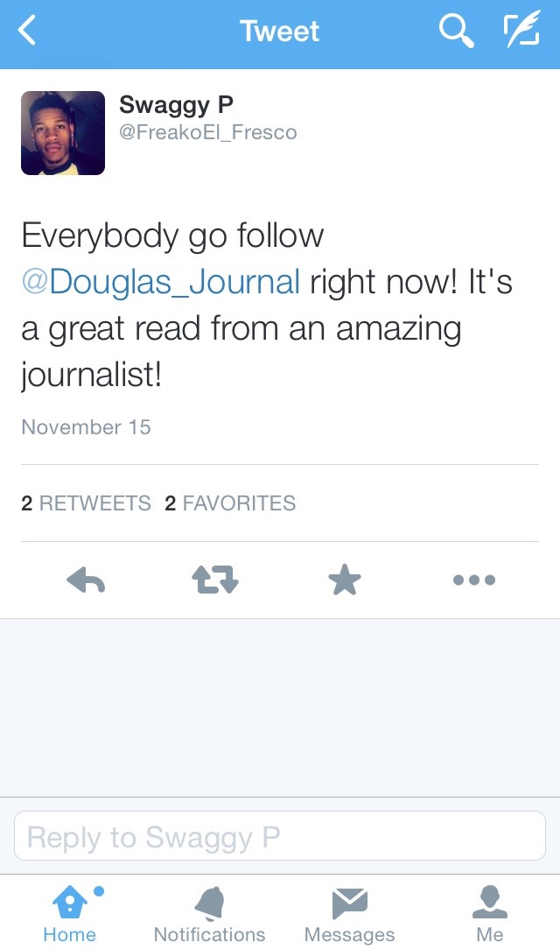Go to Home tab
This screenshot has width=560, height=949.
[x=70, y=913]
